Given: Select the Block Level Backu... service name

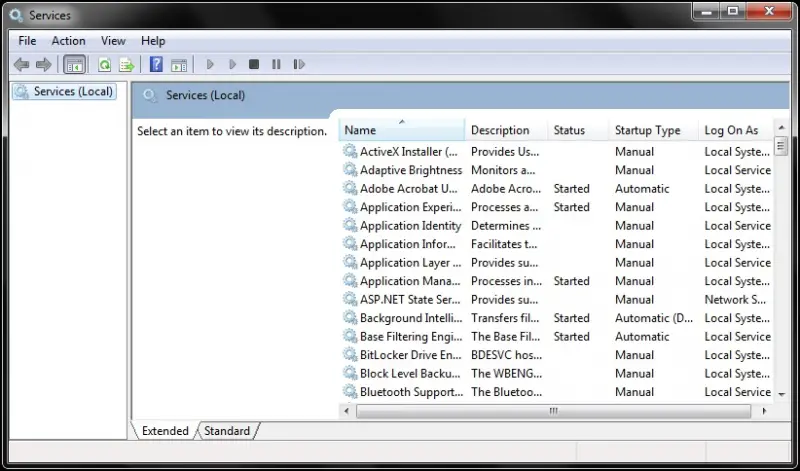Looking at the screenshot, I should pos(410,374).
